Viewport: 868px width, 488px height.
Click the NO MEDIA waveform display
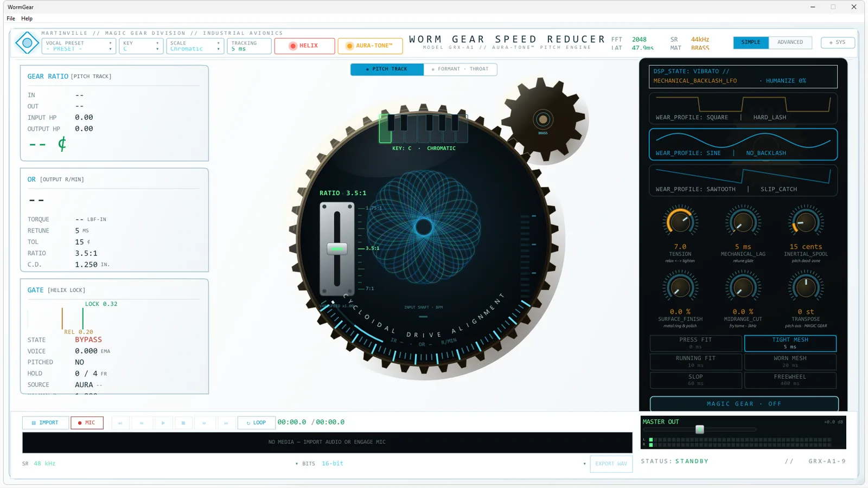pos(327,442)
